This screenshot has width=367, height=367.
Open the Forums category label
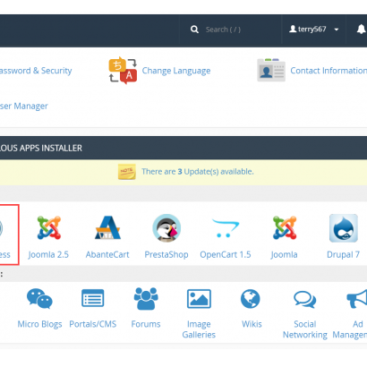point(146,324)
